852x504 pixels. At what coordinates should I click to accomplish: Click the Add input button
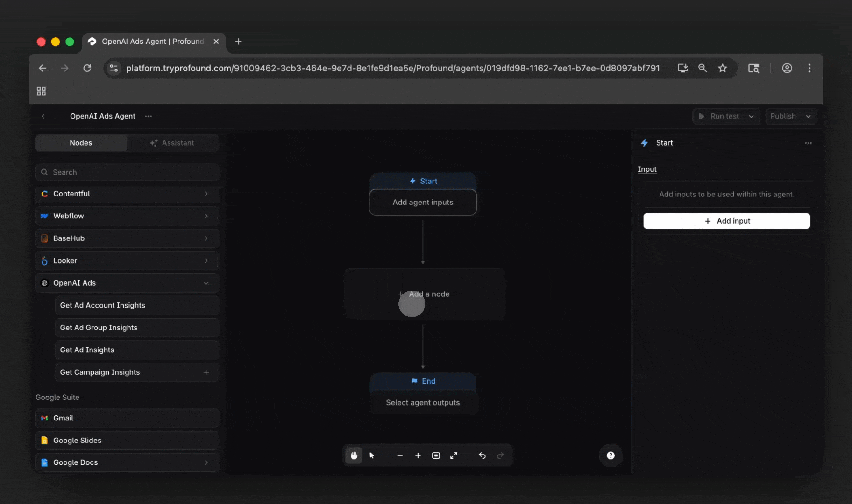pyautogui.click(x=726, y=221)
